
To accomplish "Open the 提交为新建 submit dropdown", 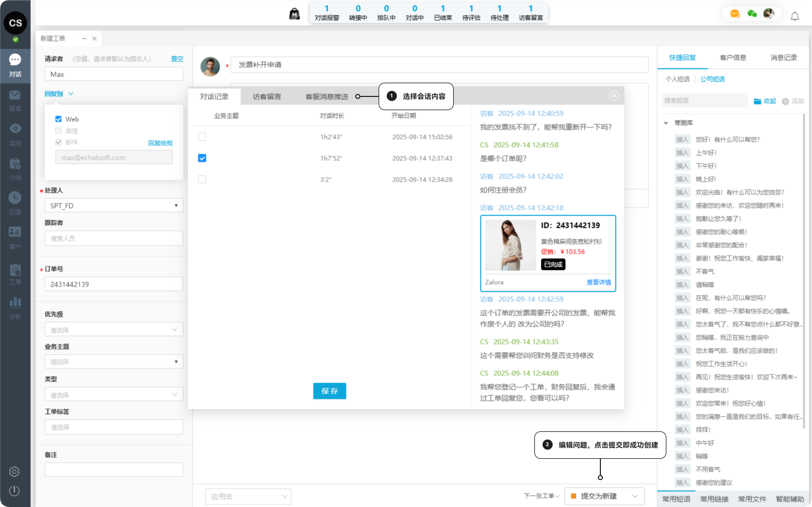I will [635, 496].
